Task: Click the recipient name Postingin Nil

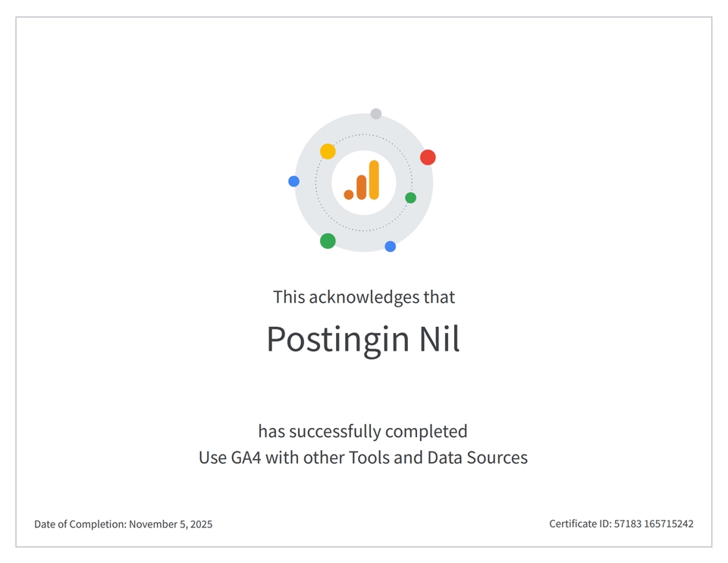Action: pyautogui.click(x=363, y=340)
